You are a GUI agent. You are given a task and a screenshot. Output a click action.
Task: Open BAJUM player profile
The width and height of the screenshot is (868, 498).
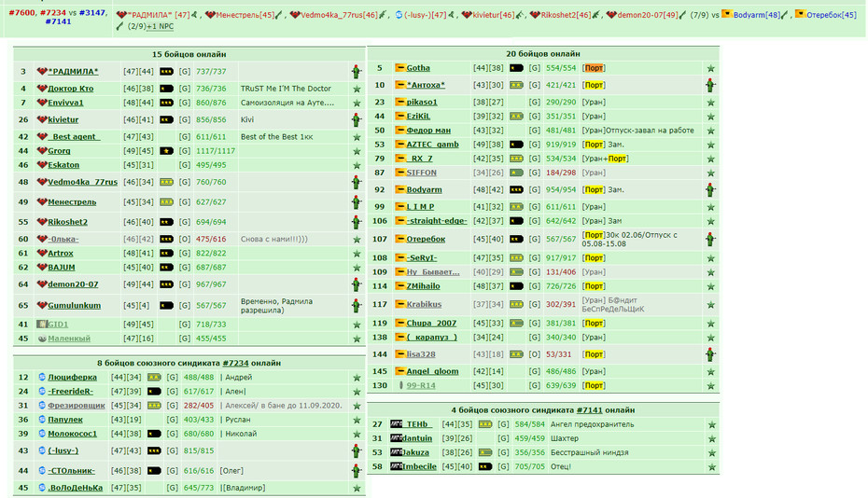[x=62, y=268]
